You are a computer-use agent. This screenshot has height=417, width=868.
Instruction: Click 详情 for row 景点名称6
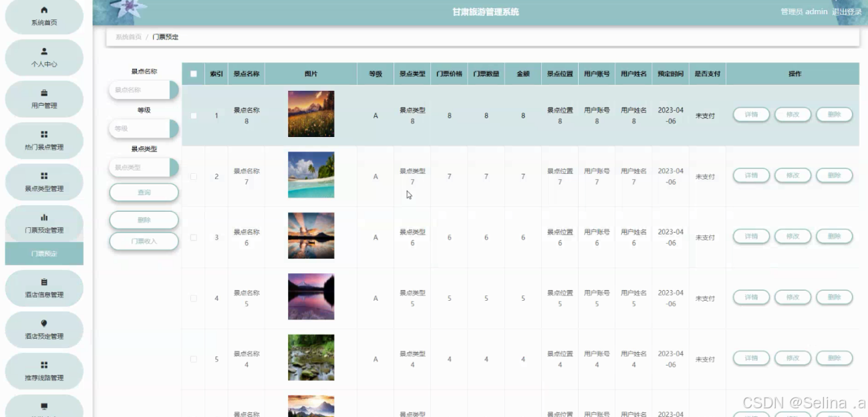[751, 237]
